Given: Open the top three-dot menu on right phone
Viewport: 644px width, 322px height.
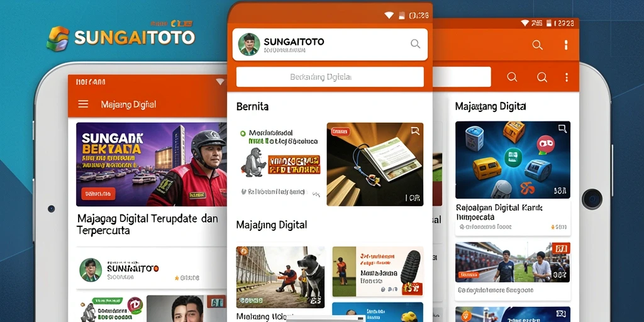Looking at the screenshot, I should tap(566, 45).
